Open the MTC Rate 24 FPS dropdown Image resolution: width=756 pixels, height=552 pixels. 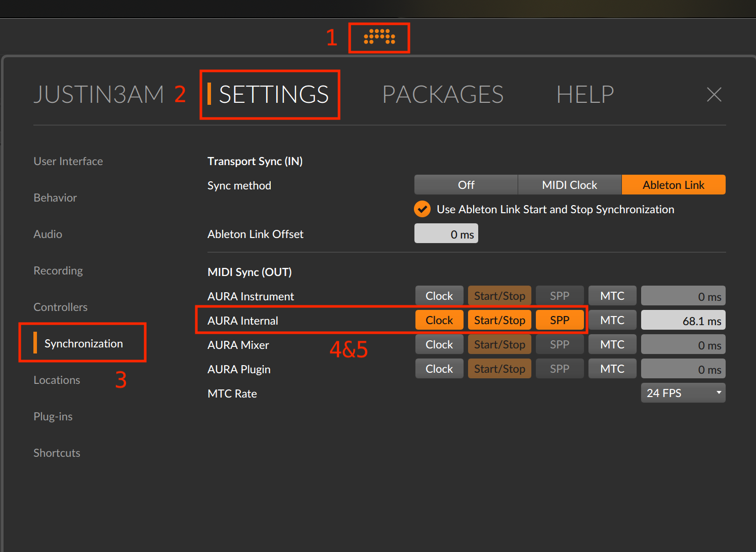tap(683, 393)
